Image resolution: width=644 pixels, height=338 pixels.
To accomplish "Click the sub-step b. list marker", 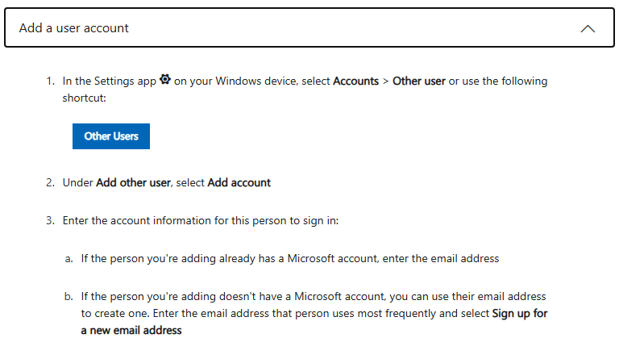I will 69,297.
